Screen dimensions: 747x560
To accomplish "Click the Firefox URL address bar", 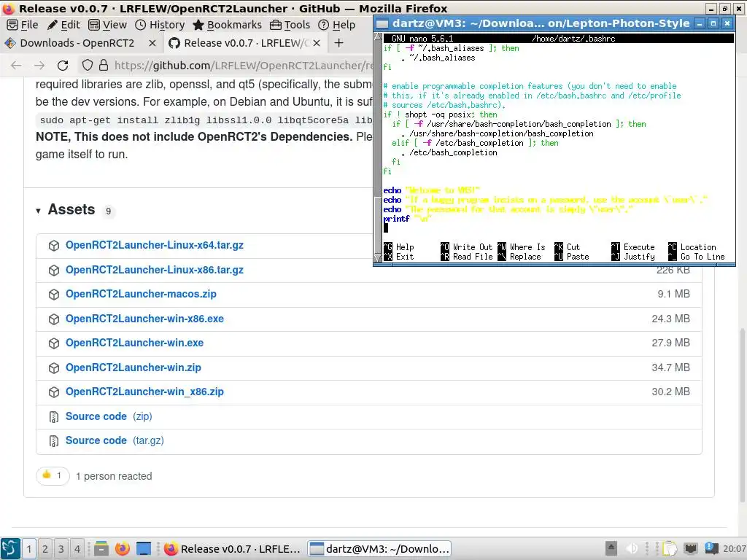I will pyautogui.click(x=243, y=65).
